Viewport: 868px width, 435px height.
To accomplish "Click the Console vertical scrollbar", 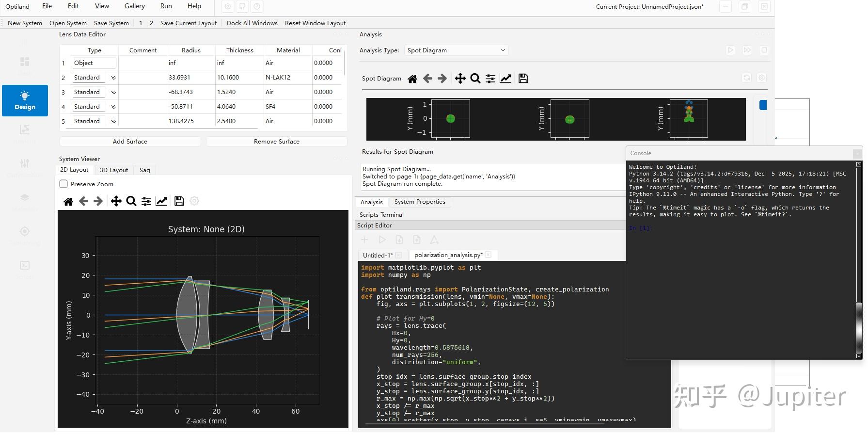I will click(859, 260).
